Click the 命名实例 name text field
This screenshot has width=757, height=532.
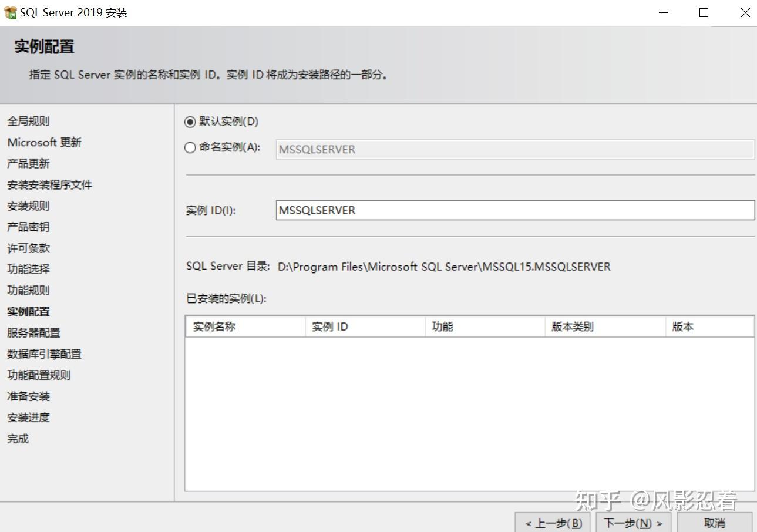point(515,149)
